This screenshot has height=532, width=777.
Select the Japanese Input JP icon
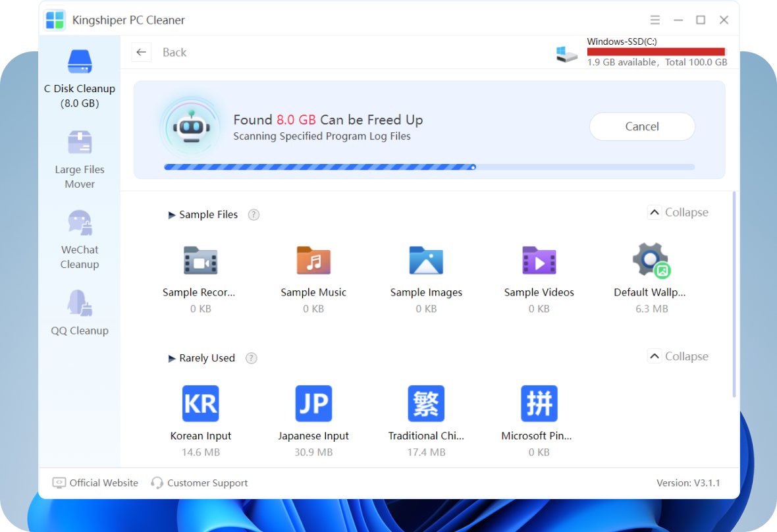pyautogui.click(x=313, y=404)
